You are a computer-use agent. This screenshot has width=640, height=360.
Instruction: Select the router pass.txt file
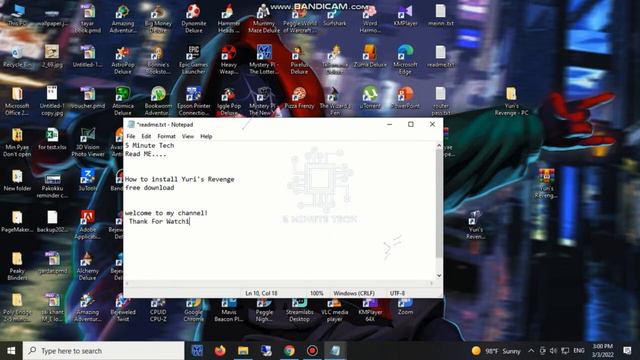(441, 101)
